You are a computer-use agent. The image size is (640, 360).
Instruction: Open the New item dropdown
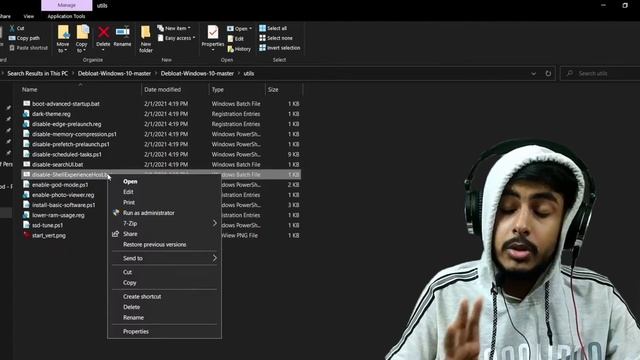[x=174, y=28]
